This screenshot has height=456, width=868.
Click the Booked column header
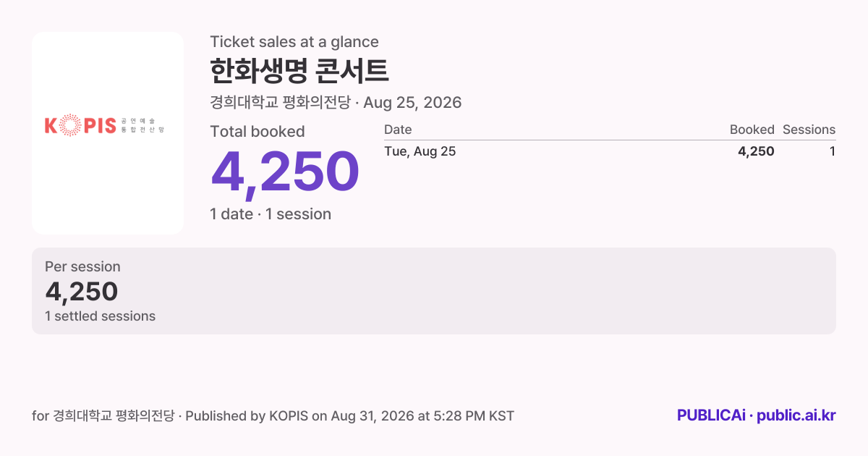[x=752, y=130]
